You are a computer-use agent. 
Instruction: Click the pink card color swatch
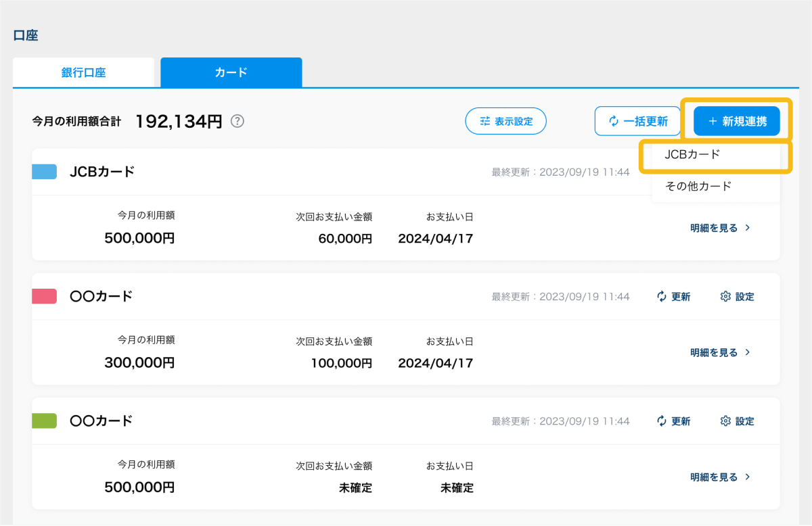click(44, 296)
